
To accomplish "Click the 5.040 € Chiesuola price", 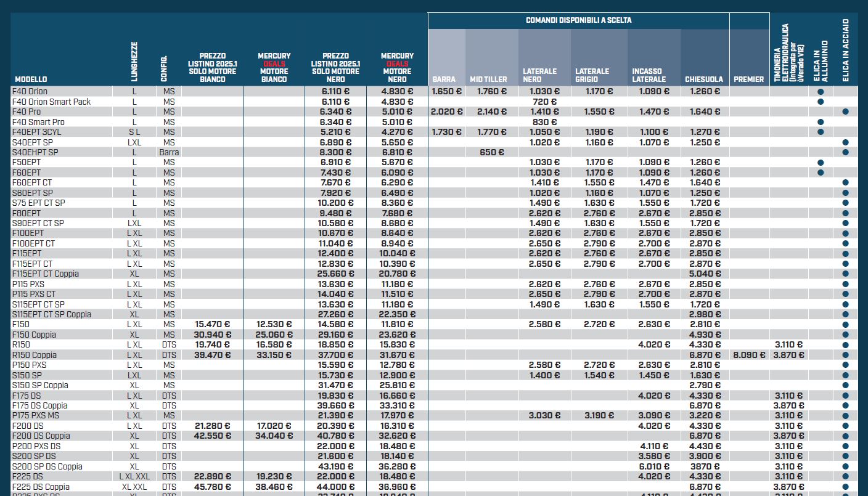I will 705,274.
